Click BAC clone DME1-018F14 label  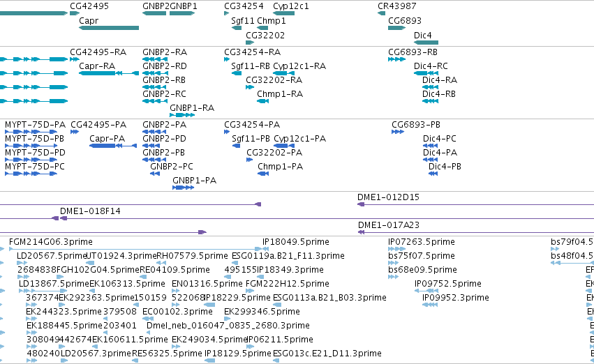coord(90,211)
